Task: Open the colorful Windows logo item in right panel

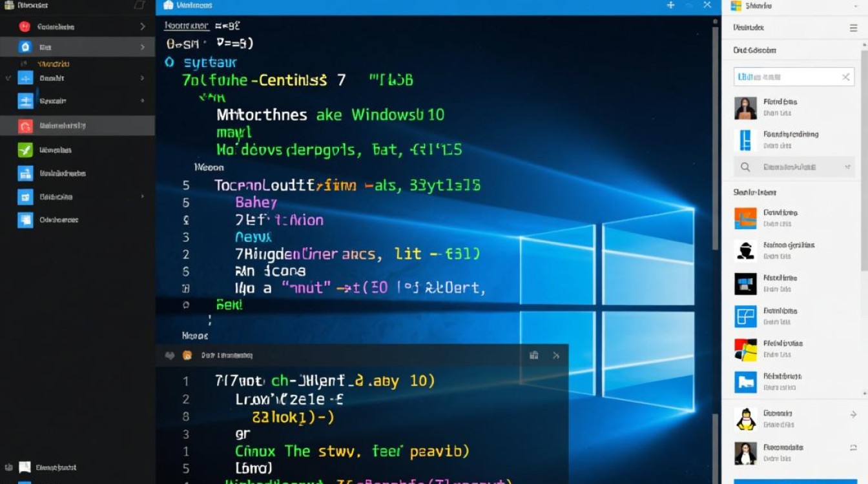Action: [745, 348]
